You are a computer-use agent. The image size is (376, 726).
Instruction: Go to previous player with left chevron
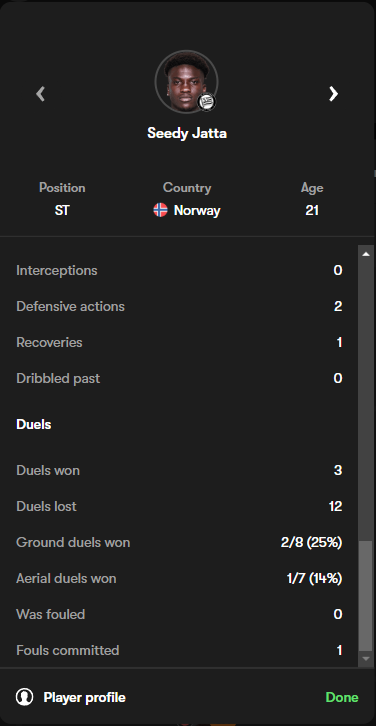(x=40, y=94)
